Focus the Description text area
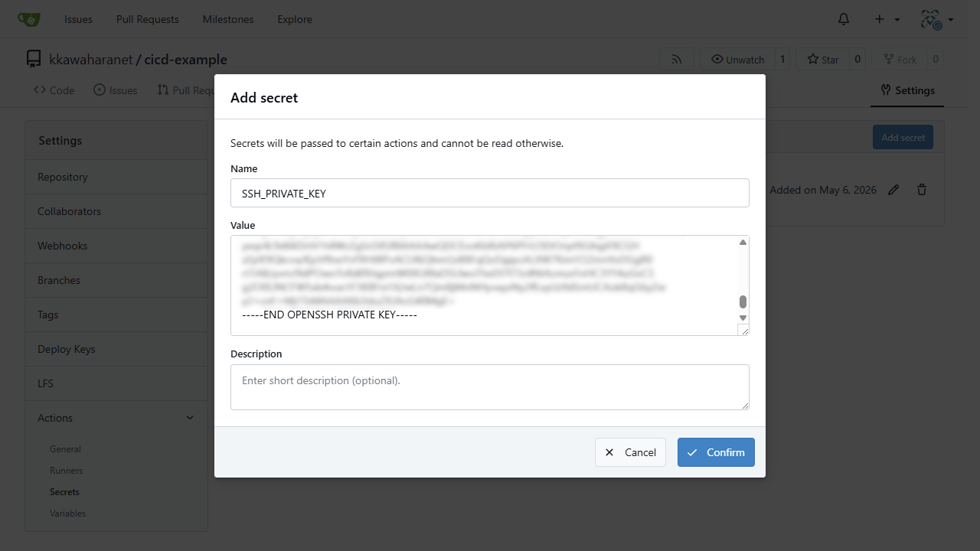This screenshot has height=551, width=980. point(490,387)
